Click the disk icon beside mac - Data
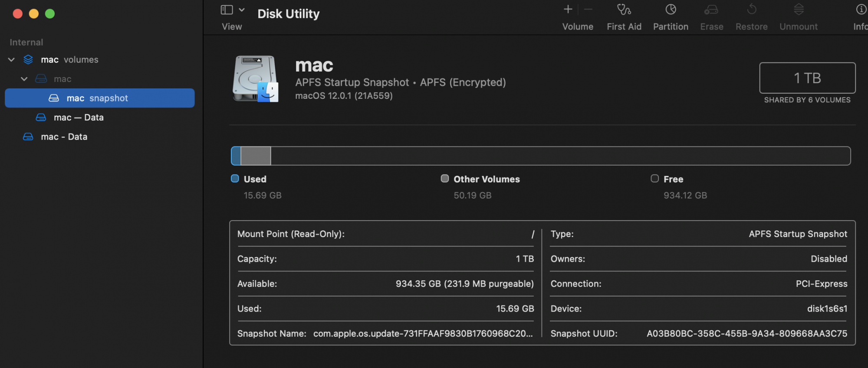The height and width of the screenshot is (368, 868). pos(28,137)
